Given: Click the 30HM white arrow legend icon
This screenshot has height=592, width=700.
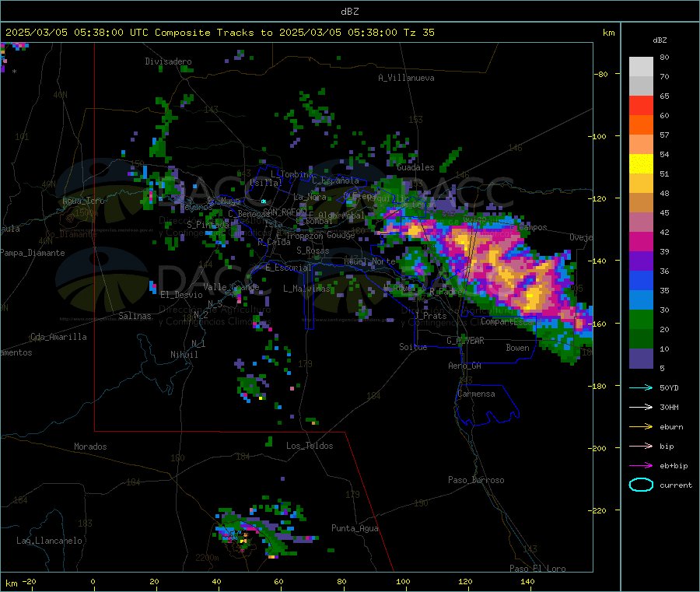Looking at the screenshot, I should pos(641,407).
